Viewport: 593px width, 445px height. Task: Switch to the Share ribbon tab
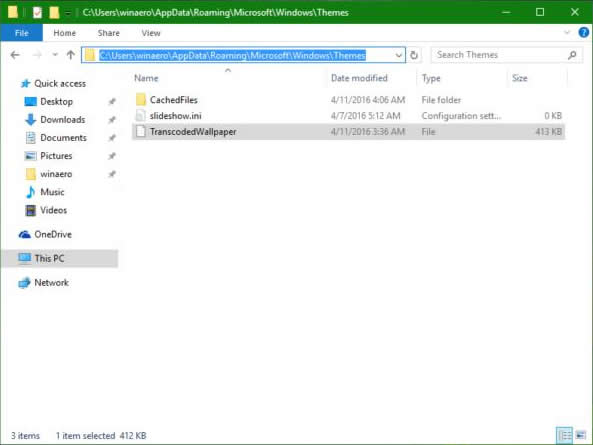pyautogui.click(x=109, y=33)
